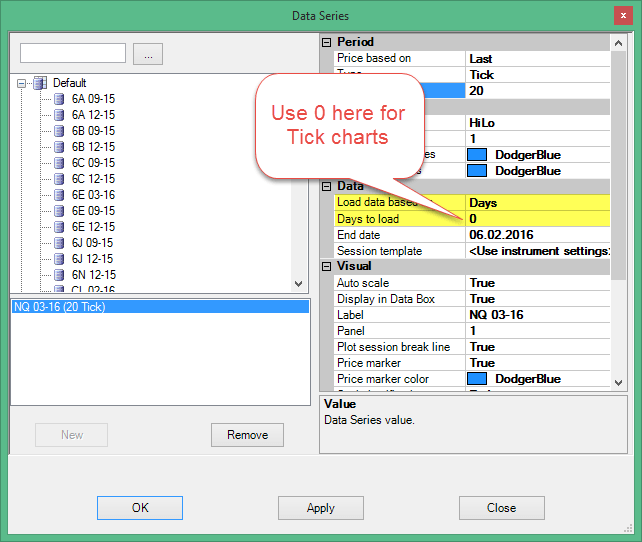This screenshot has height=542, width=642.
Task: Select the 6E 03-16 tree row text
Action: [x=93, y=195]
